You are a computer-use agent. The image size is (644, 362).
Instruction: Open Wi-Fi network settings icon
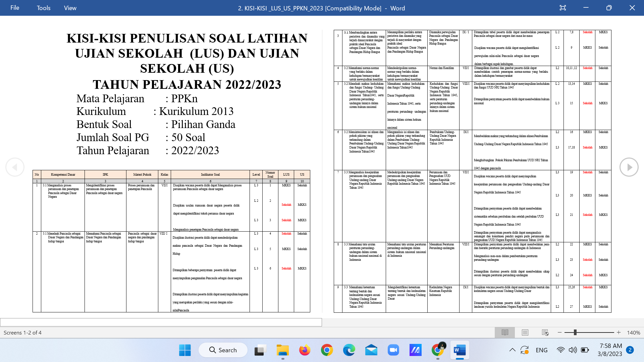(560, 350)
